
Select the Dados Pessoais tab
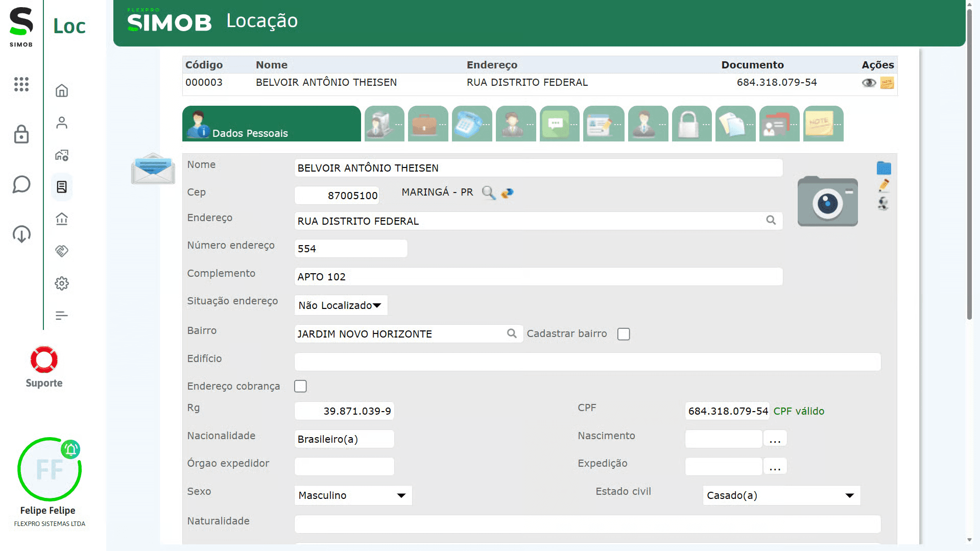click(272, 124)
